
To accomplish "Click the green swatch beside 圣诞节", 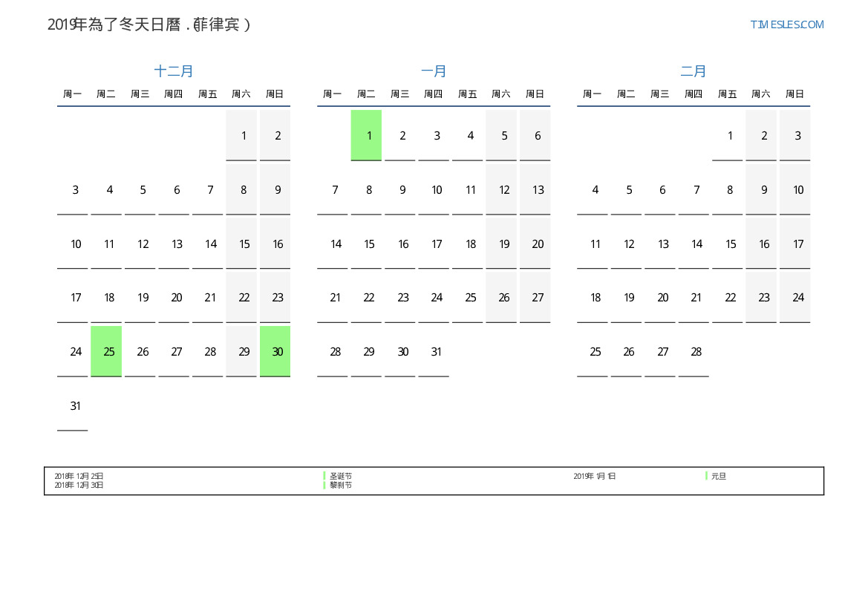I will pos(324,476).
